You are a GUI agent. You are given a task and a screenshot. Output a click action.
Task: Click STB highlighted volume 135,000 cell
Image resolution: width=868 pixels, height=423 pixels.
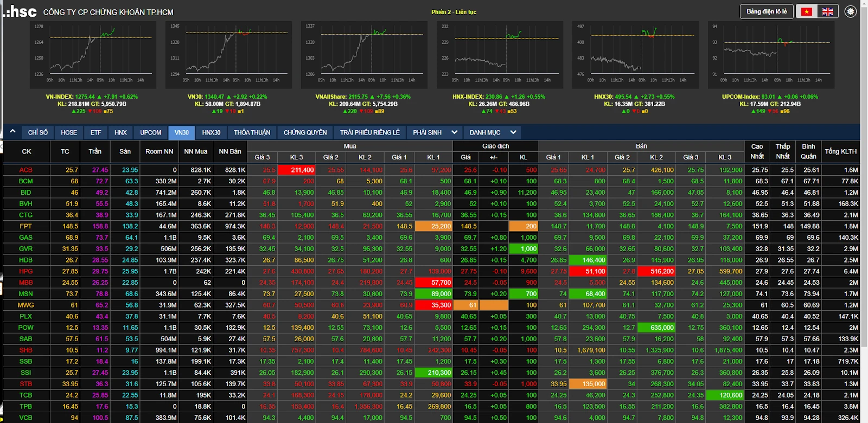pos(588,384)
